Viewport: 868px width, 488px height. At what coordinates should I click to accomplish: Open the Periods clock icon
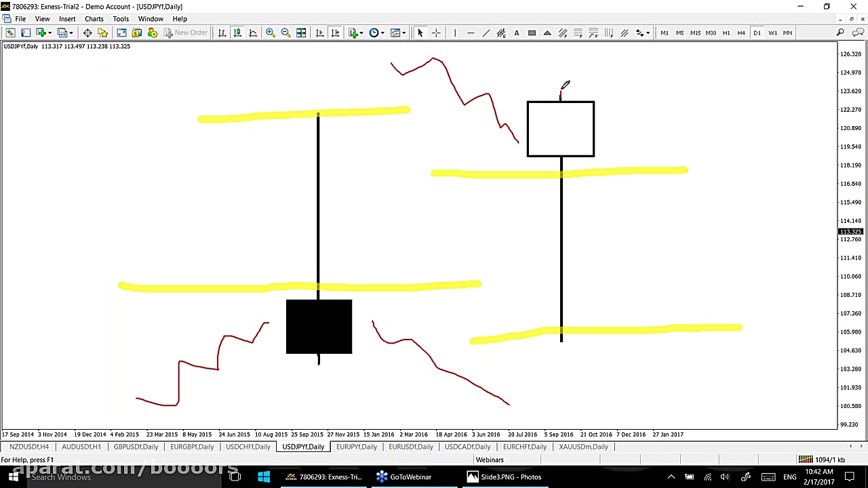coord(374,33)
